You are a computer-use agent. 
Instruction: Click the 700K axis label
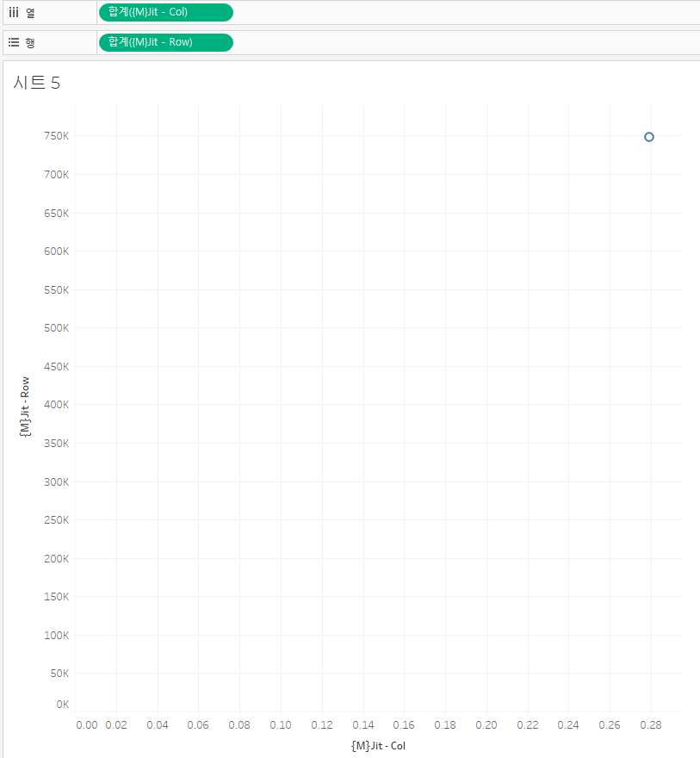tap(57, 175)
